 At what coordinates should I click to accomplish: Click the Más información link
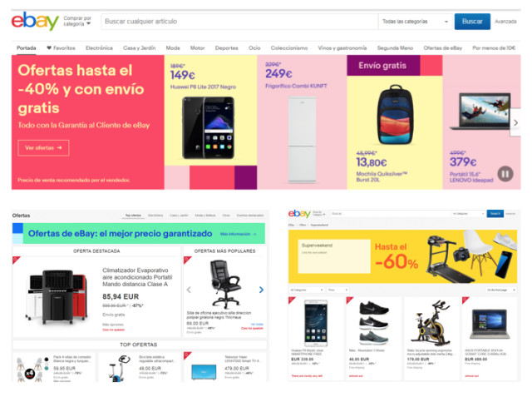(x=239, y=234)
